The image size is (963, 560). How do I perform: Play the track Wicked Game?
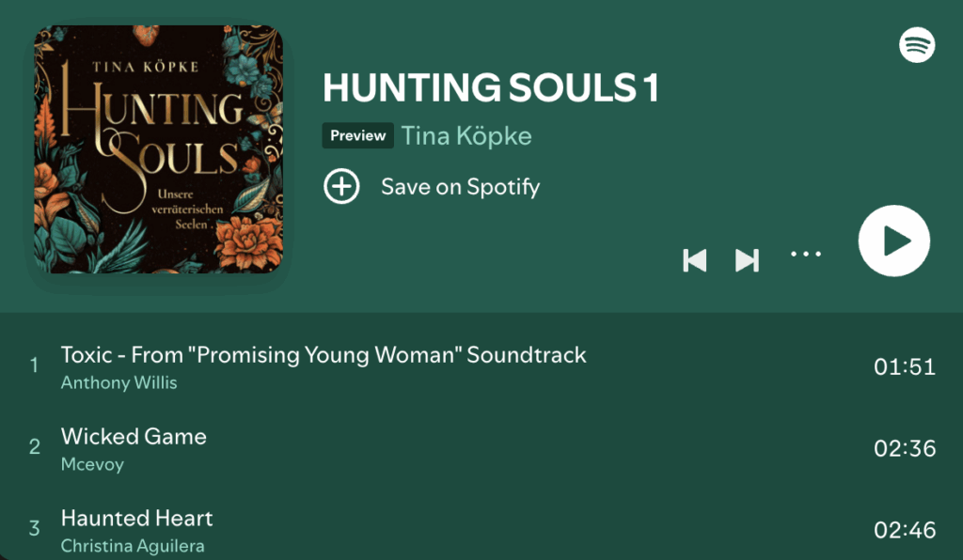click(134, 436)
